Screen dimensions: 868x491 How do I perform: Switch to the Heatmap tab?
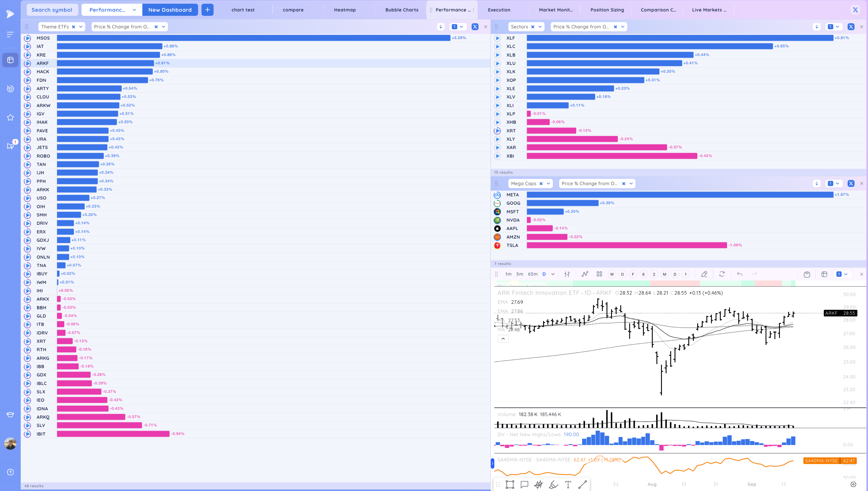tap(345, 10)
